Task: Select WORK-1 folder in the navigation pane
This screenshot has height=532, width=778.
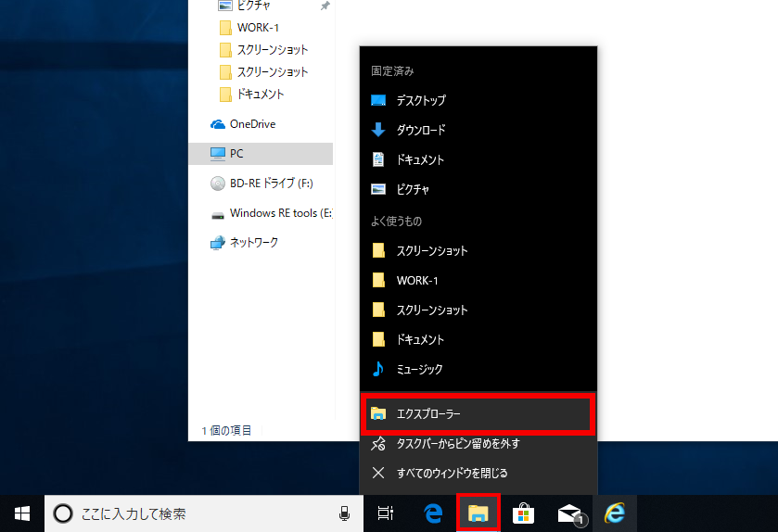Action: tap(261, 27)
